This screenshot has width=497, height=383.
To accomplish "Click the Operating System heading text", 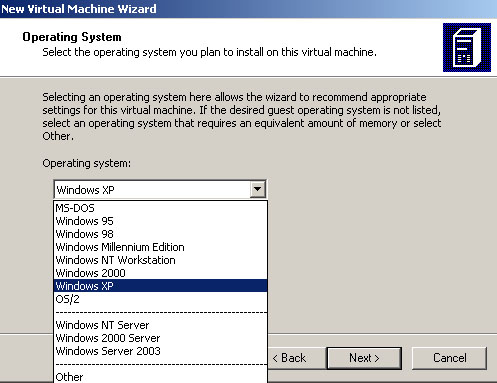I will tap(72, 37).
